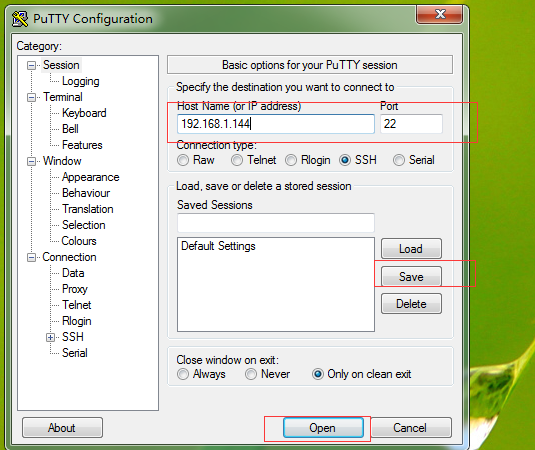
Task: Focus the Port input field
Action: [411, 124]
